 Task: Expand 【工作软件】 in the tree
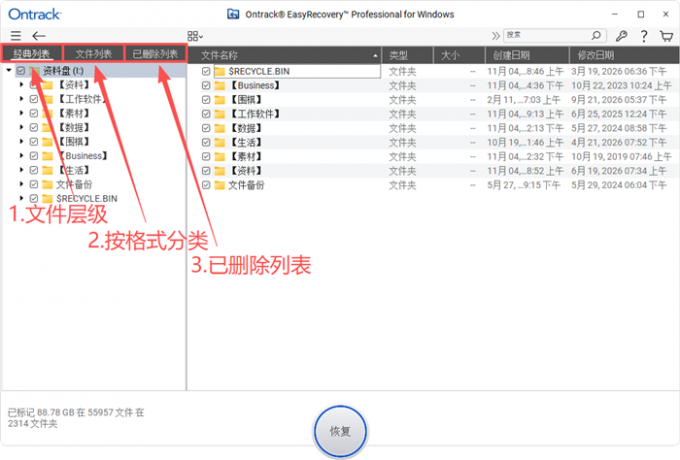pyautogui.click(x=21, y=99)
